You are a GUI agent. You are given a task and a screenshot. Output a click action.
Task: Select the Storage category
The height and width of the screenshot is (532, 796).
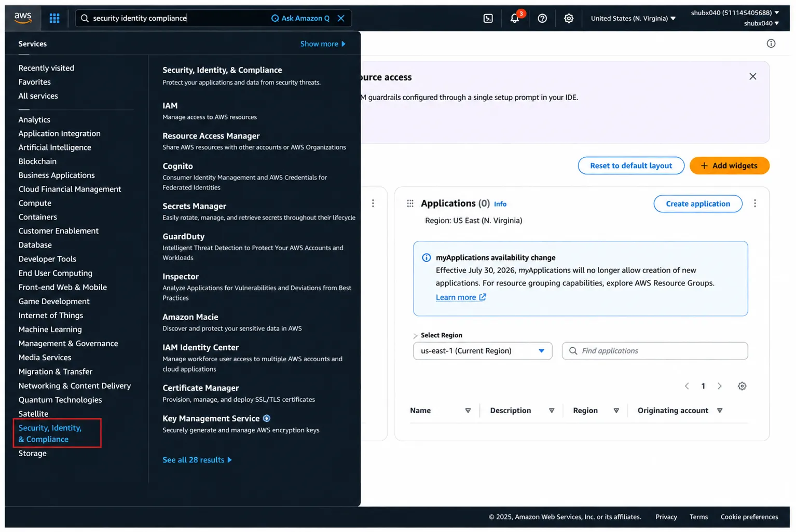pos(33,454)
